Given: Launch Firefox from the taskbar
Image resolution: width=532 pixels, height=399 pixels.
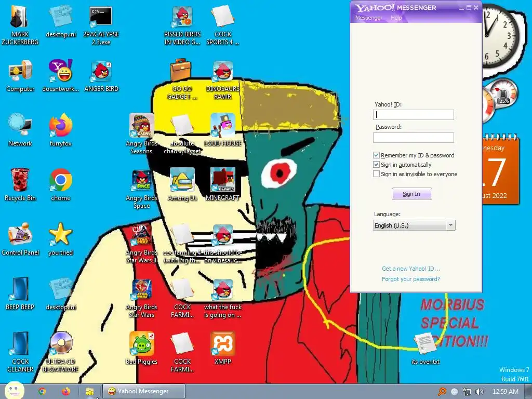Looking at the screenshot, I should click(66, 391).
